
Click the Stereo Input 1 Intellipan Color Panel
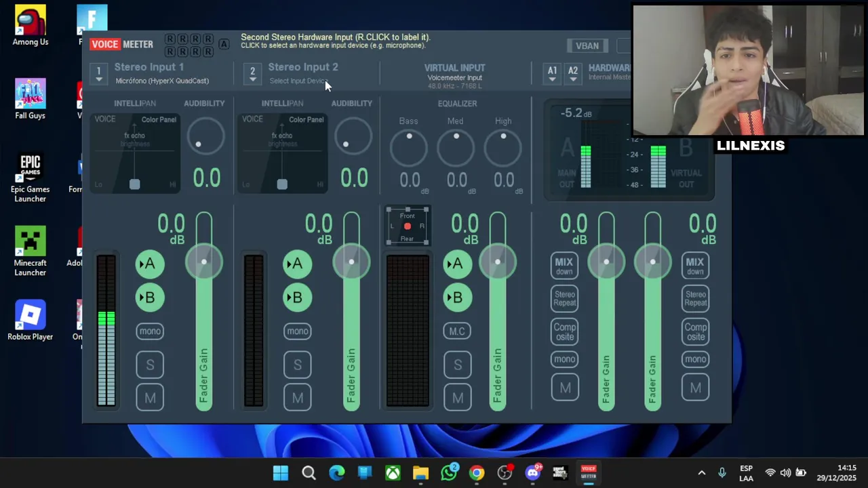coord(135,153)
